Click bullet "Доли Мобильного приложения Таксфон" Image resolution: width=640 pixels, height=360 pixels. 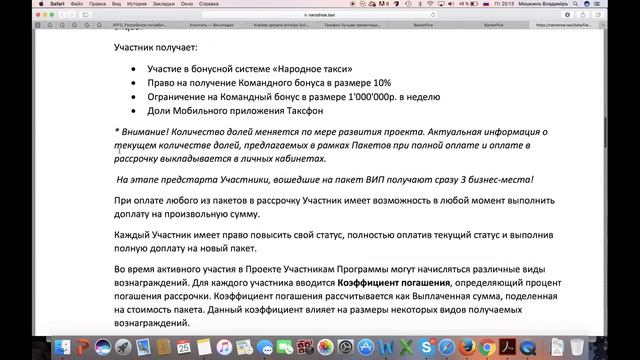(x=235, y=111)
